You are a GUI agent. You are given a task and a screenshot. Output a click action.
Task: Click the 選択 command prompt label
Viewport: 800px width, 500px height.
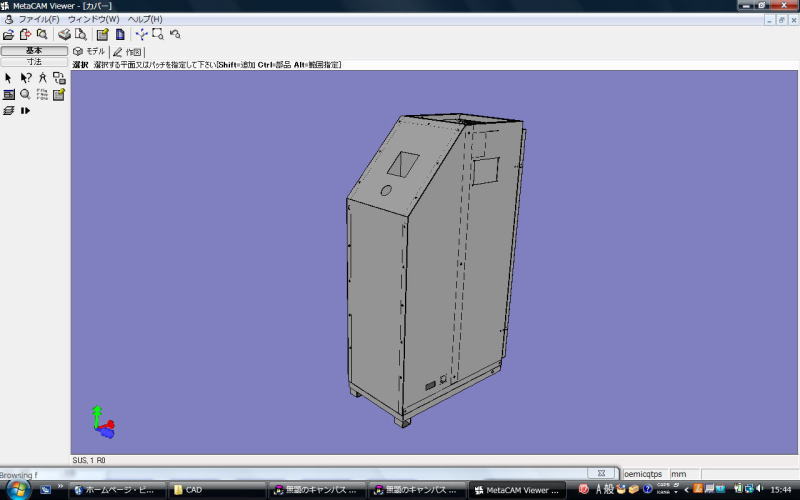coord(80,65)
